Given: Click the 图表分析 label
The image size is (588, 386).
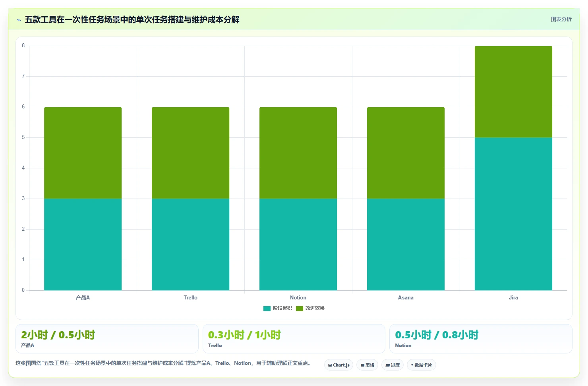Looking at the screenshot, I should 561,19.
